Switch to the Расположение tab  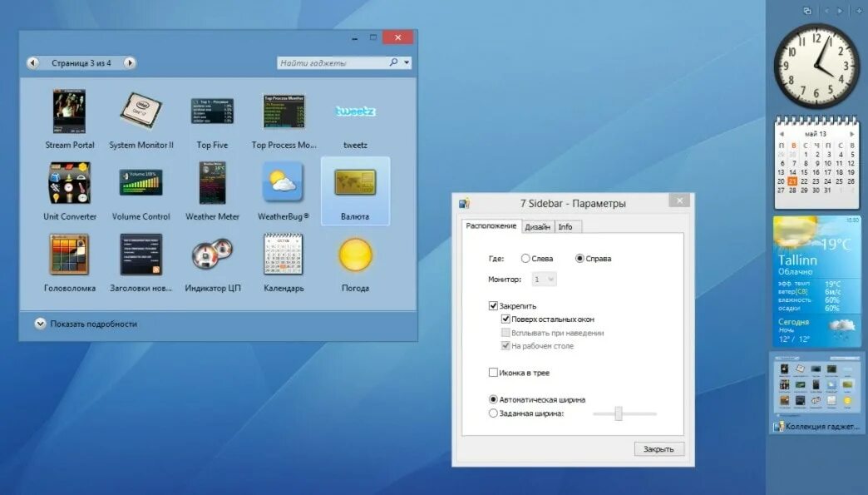click(491, 226)
